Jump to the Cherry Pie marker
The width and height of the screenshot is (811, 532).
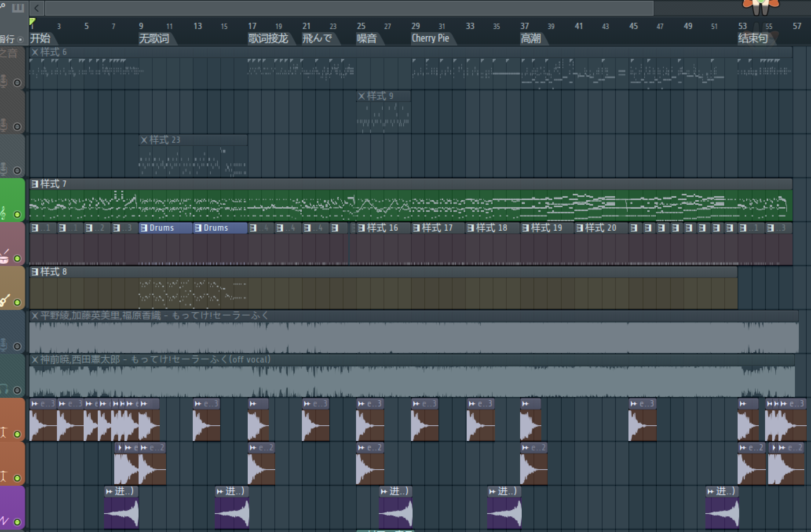point(430,38)
